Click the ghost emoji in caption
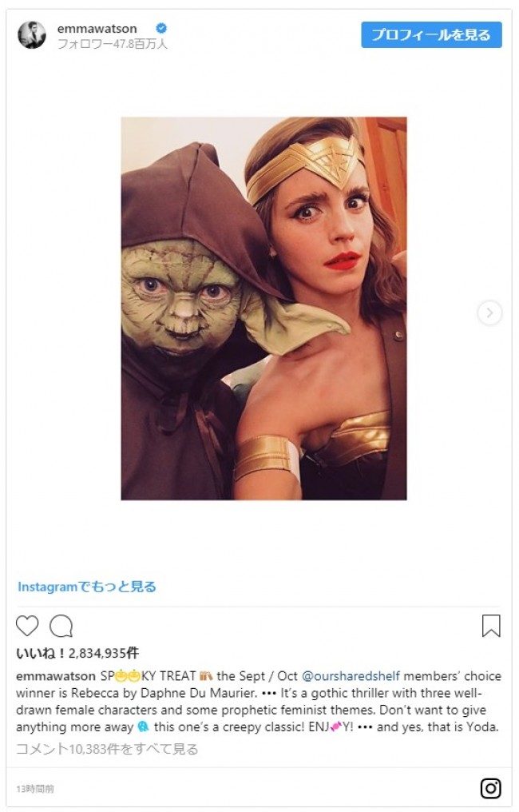This screenshot has width=519, height=812. tap(144, 726)
